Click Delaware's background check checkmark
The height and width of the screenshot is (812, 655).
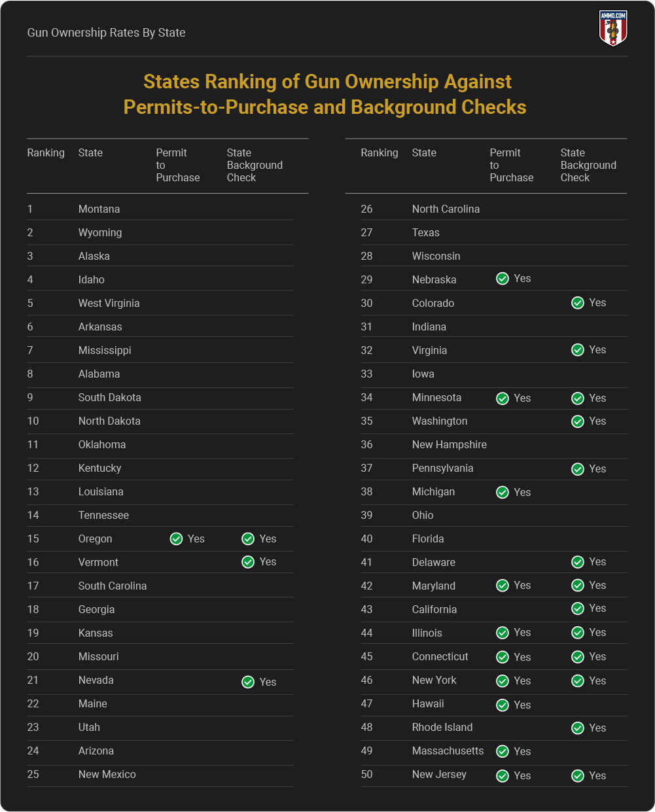pyautogui.click(x=578, y=562)
